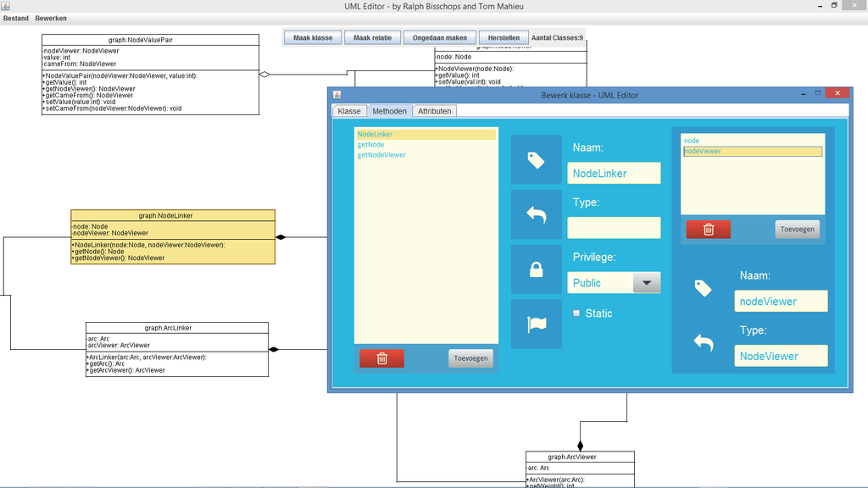Open the Bestand menu

[15, 18]
